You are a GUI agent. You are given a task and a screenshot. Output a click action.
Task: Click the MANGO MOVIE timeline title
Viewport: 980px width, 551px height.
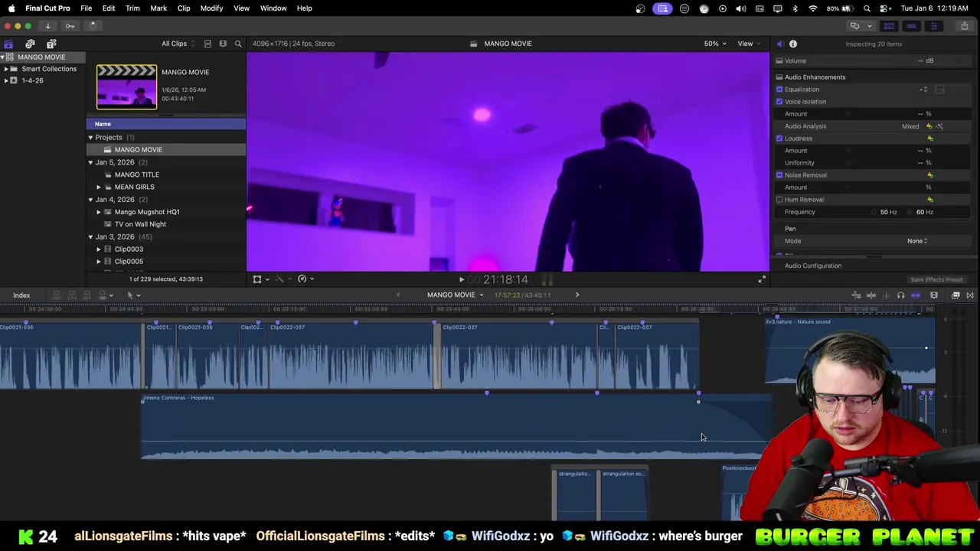click(451, 295)
